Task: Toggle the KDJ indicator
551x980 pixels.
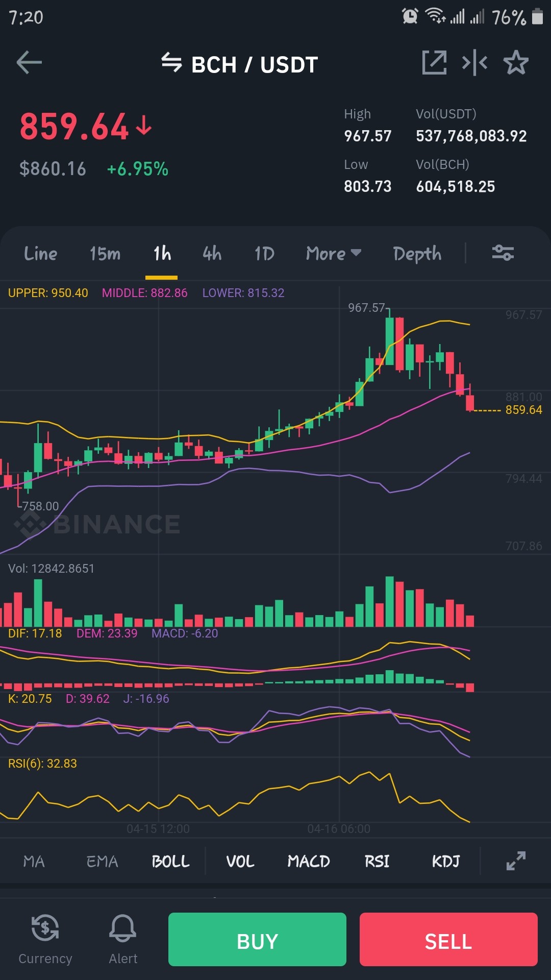Action: click(446, 862)
